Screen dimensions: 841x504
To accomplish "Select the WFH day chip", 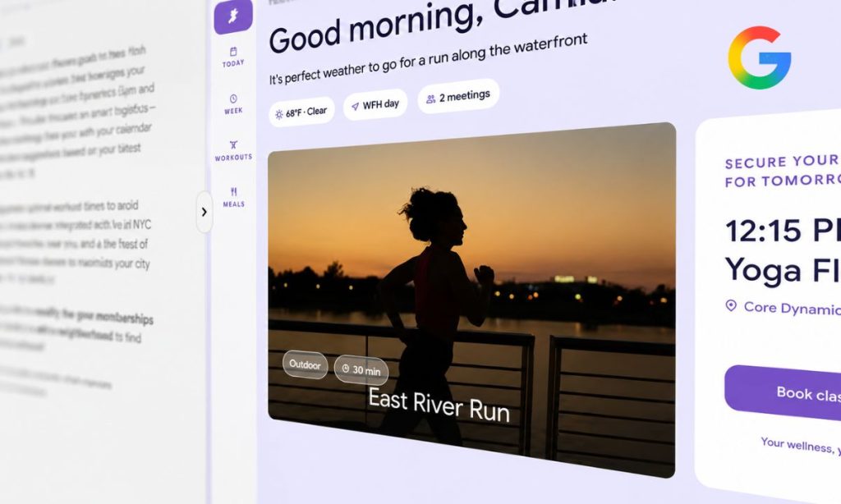I will point(375,104).
